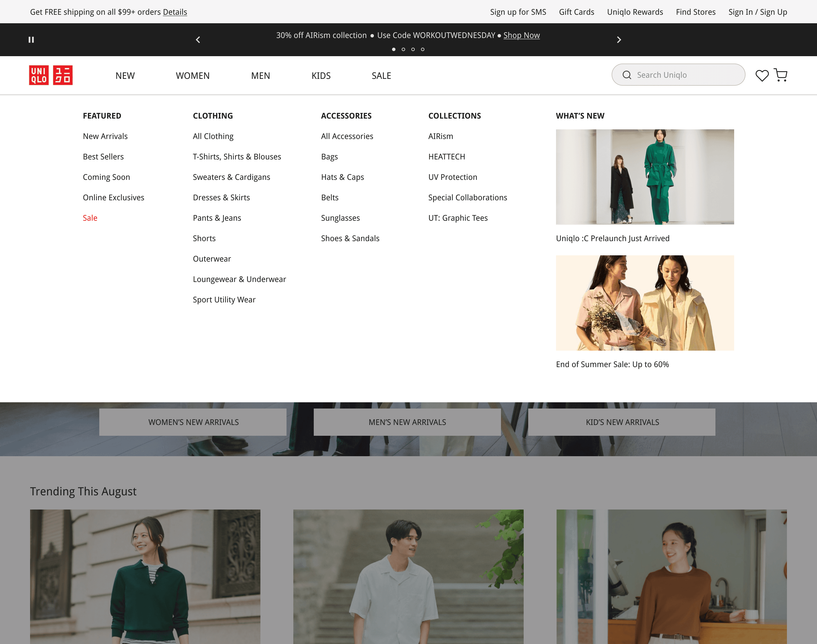817x644 pixels.
Task: Click the Uniqlo logo
Action: (x=51, y=75)
